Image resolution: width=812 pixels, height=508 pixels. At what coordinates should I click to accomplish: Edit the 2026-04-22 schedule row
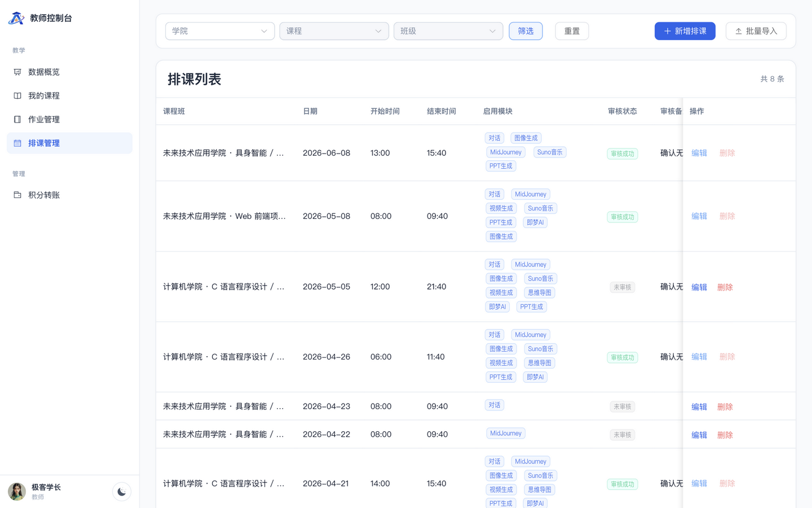(699, 435)
